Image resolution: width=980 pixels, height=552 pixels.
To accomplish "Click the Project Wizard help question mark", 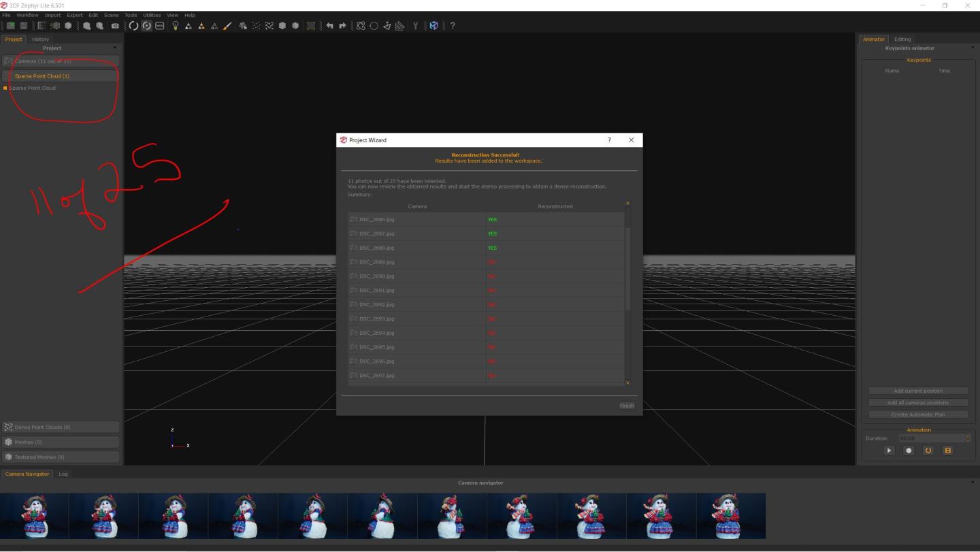I will pyautogui.click(x=609, y=140).
